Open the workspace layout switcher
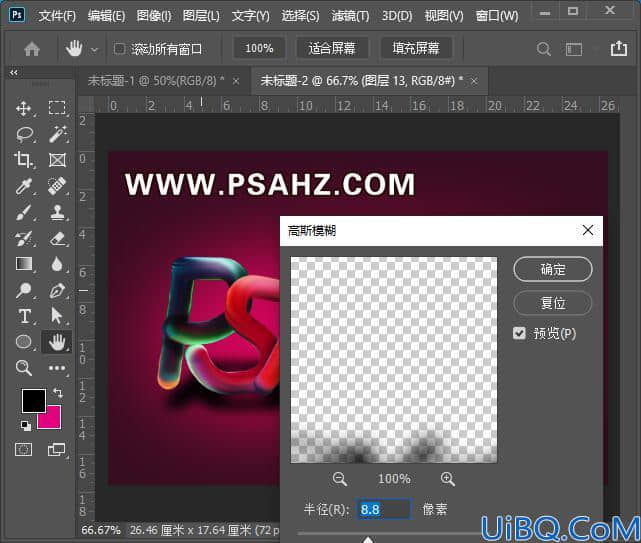This screenshot has height=543, width=641. tap(574, 49)
